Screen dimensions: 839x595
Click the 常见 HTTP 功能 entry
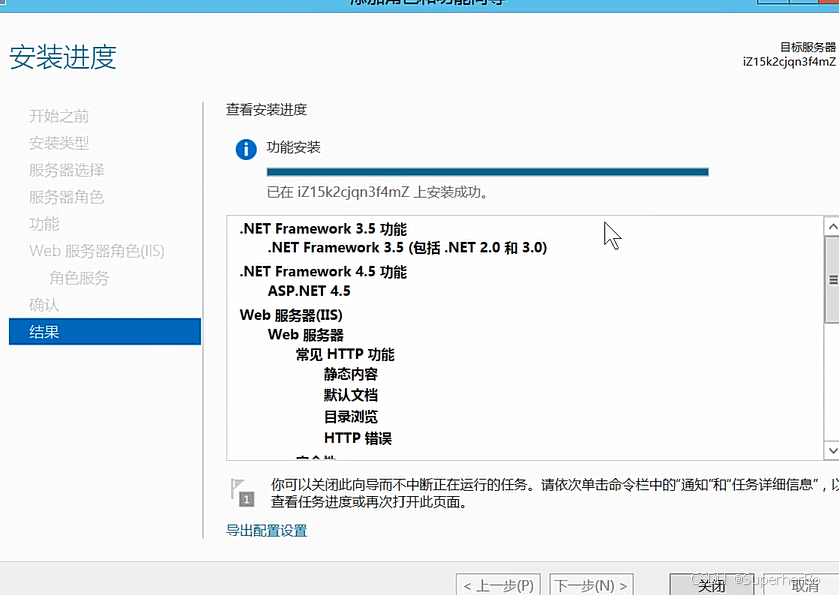click(x=345, y=355)
